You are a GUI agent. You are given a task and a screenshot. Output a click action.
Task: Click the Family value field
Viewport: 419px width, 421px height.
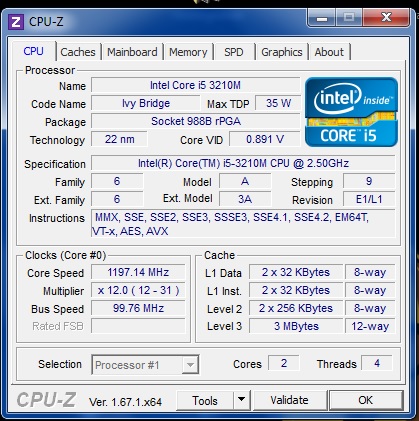(117, 181)
